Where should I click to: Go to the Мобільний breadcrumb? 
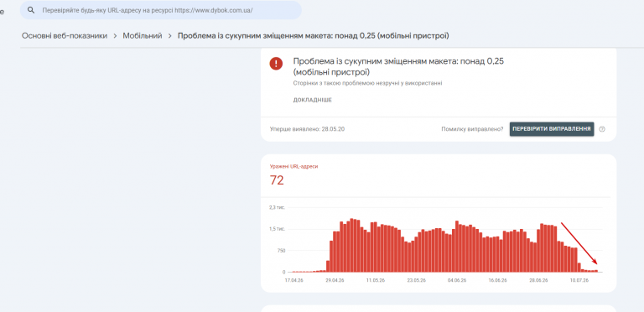[x=143, y=36]
